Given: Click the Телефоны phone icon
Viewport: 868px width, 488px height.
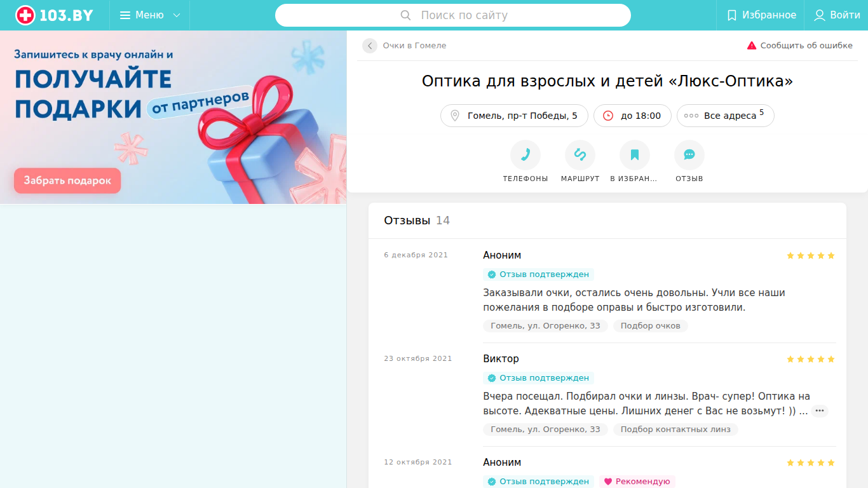Looking at the screenshot, I should 526,155.
